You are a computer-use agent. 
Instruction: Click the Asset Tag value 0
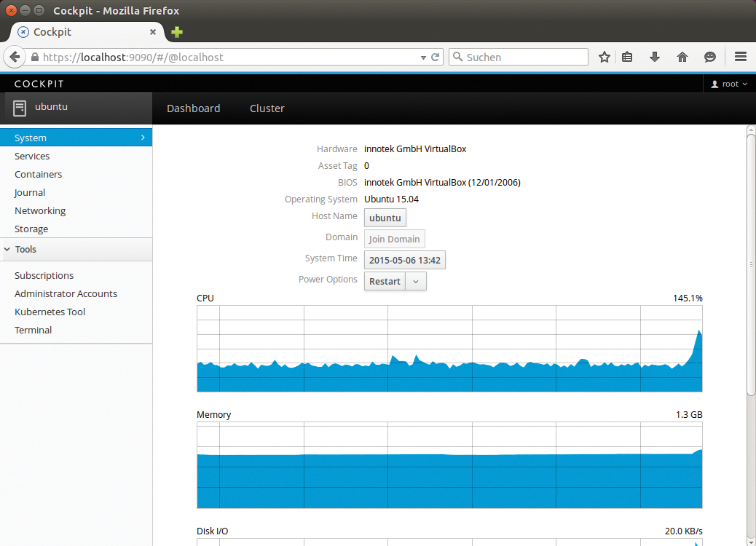(x=366, y=166)
